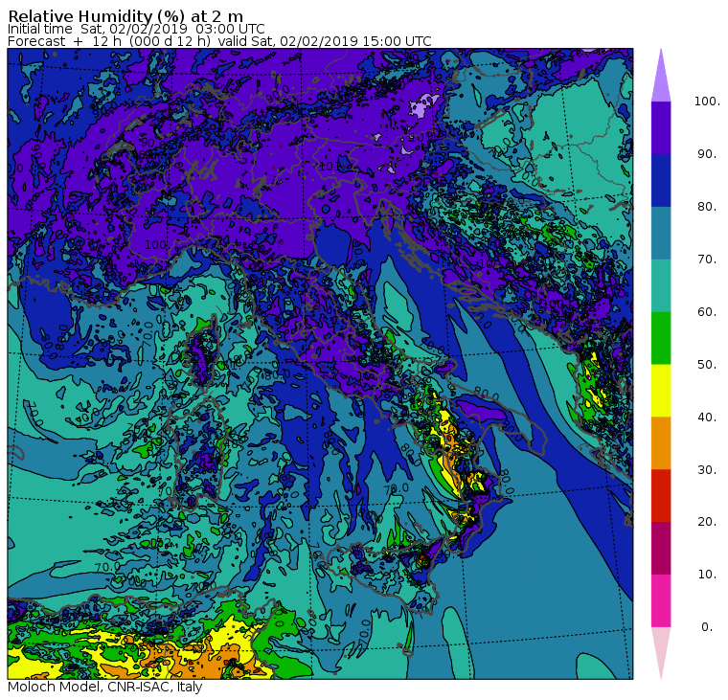
Task: Click the "0." colorbar label
Action: click(x=707, y=627)
